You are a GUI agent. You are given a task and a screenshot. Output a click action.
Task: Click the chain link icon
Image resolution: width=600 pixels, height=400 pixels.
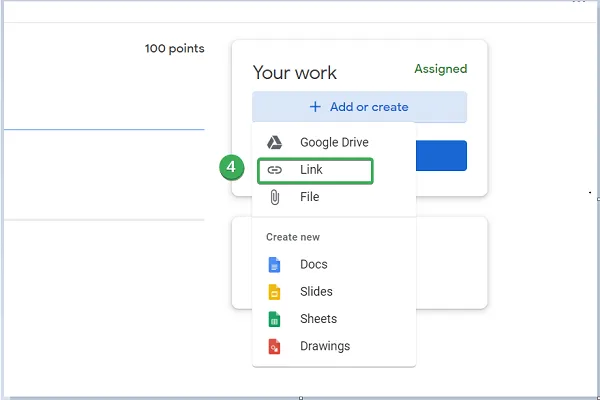click(274, 170)
